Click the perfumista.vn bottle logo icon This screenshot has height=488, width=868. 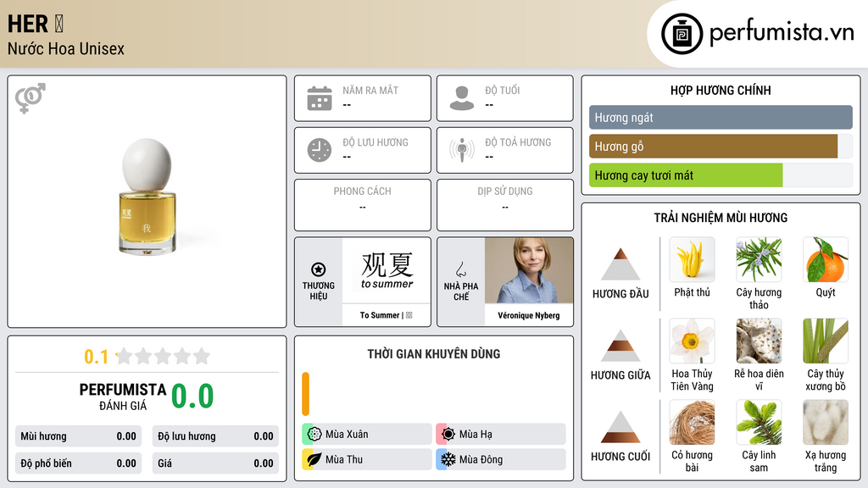coord(682,34)
